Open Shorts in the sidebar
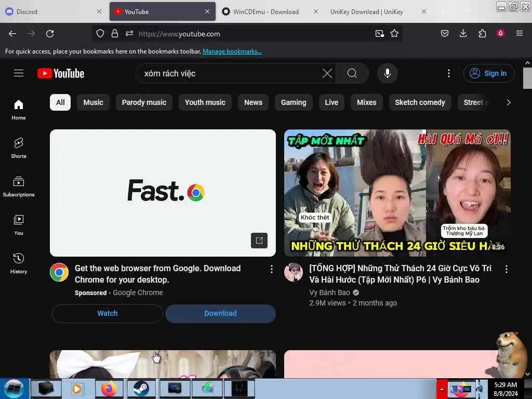The width and height of the screenshot is (532, 399). tap(19, 148)
